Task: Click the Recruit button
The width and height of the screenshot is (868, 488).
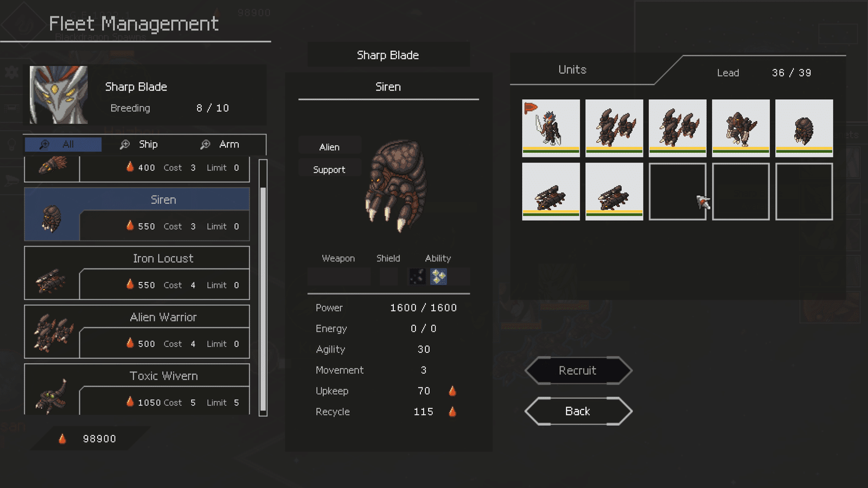Action: 578,371
